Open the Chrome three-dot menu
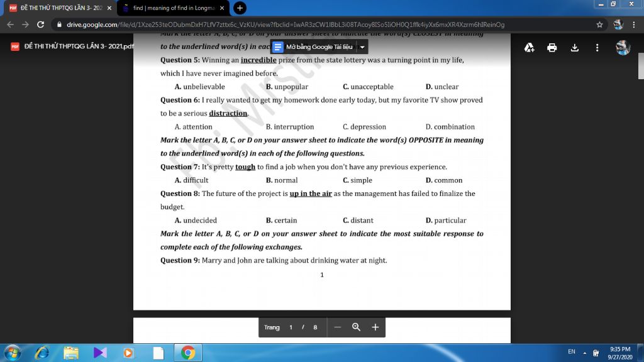 [x=634, y=25]
